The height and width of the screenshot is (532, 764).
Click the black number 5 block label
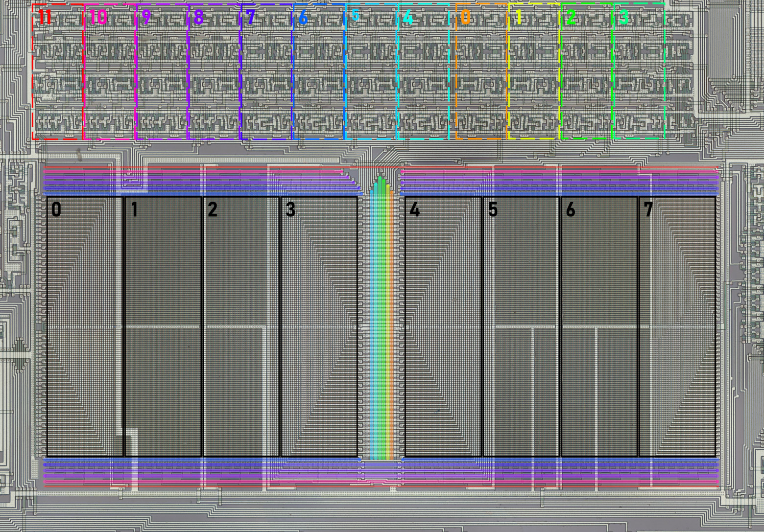[493, 209]
